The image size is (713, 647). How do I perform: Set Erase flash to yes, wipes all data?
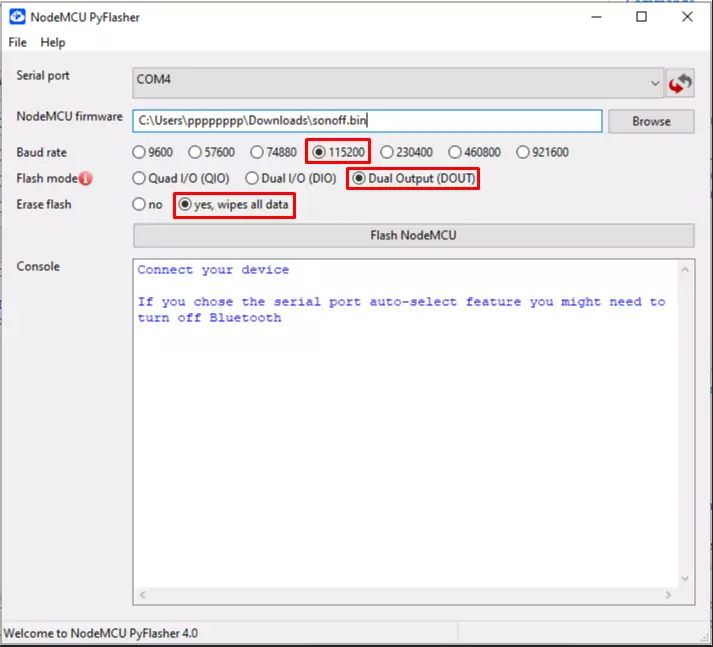point(234,205)
